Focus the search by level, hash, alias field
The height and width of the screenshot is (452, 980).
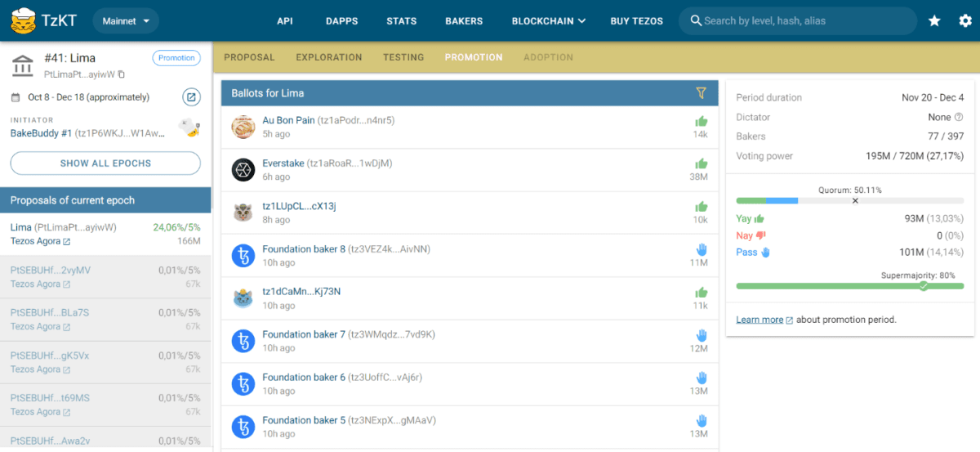pos(797,20)
